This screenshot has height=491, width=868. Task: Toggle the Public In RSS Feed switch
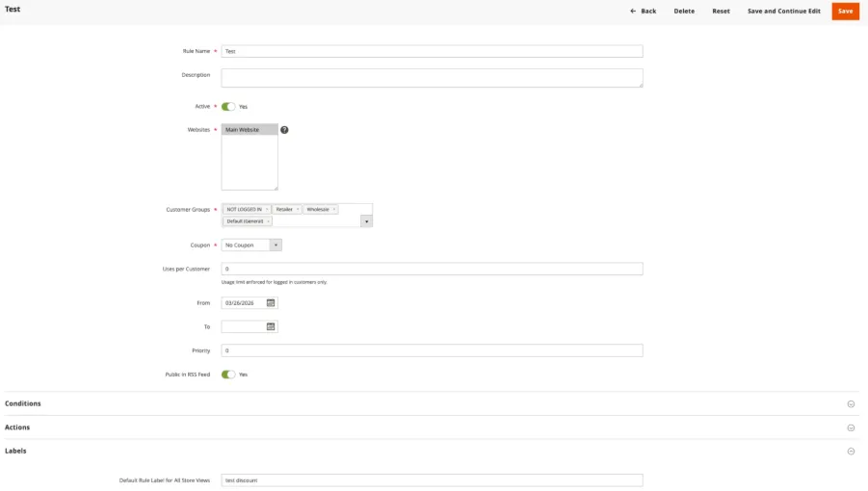click(x=228, y=375)
